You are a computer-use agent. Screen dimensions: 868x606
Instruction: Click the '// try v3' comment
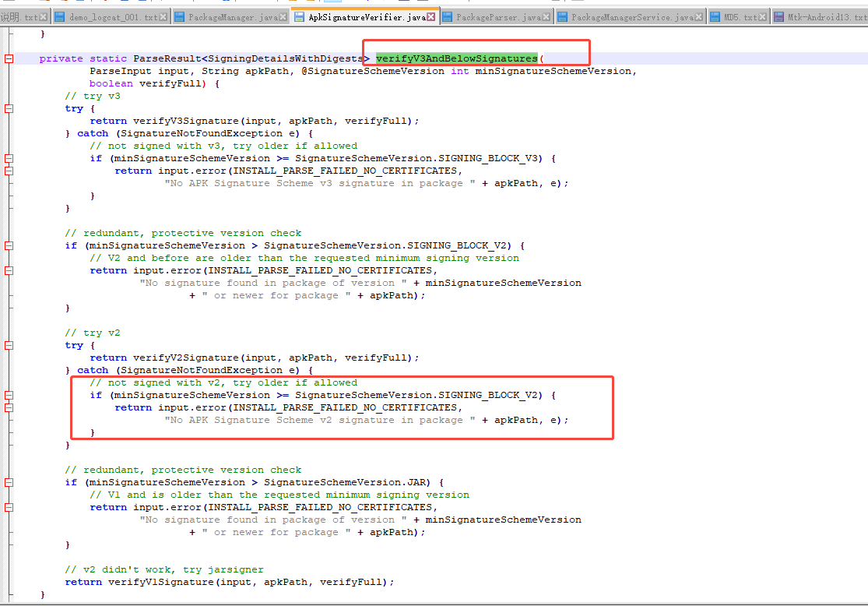click(x=93, y=96)
